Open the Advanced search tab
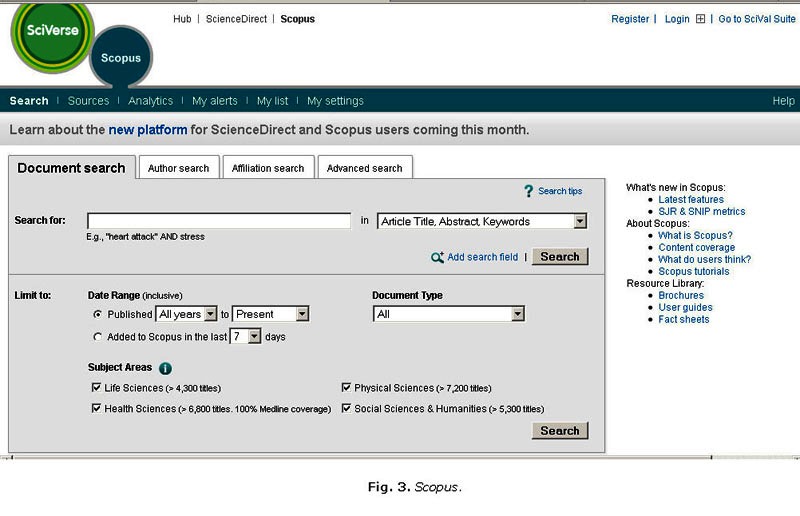Image resolution: width=800 pixels, height=516 pixels. 364,168
